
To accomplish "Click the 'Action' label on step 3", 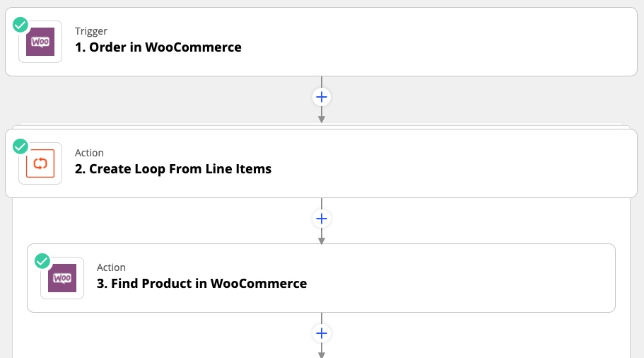I will [x=111, y=267].
